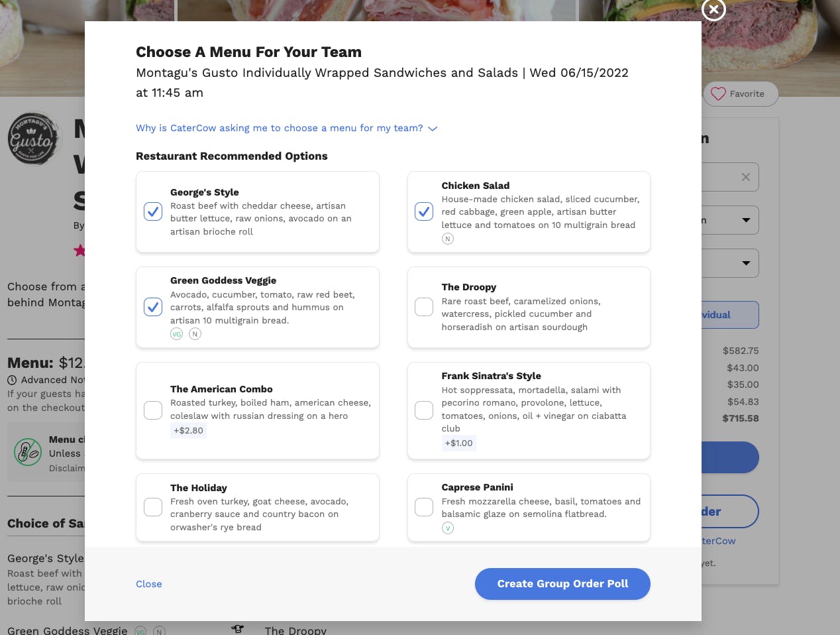This screenshot has height=635, width=840.
Task: Click the N badge under Chicken Salad
Action: [x=448, y=239]
